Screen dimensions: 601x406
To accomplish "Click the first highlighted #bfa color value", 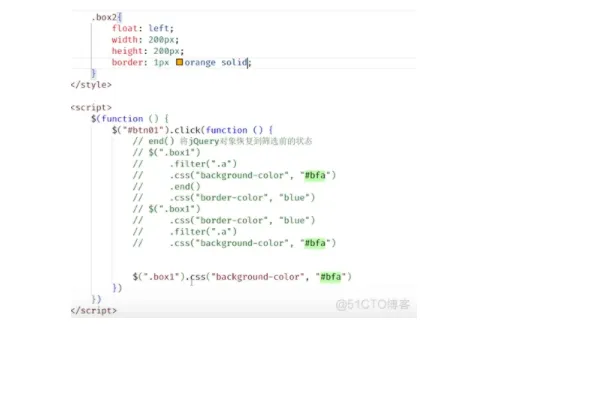I will click(315, 175).
